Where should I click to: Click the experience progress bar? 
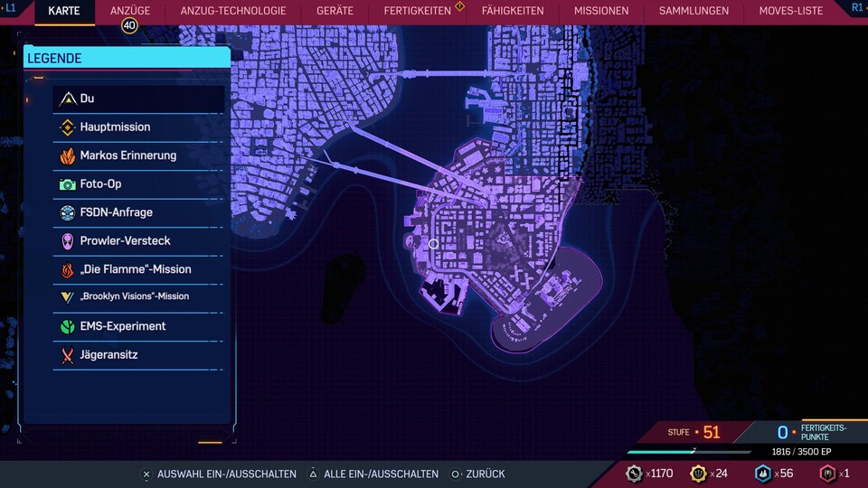pos(689,452)
